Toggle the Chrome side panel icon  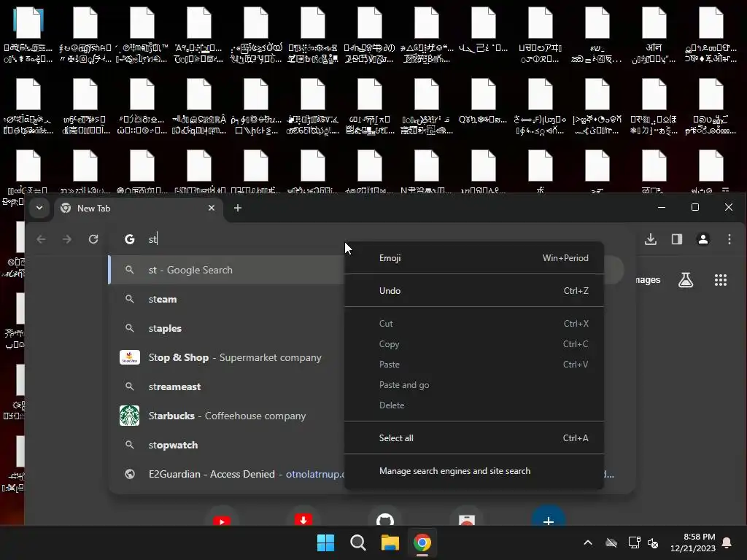[x=677, y=239]
